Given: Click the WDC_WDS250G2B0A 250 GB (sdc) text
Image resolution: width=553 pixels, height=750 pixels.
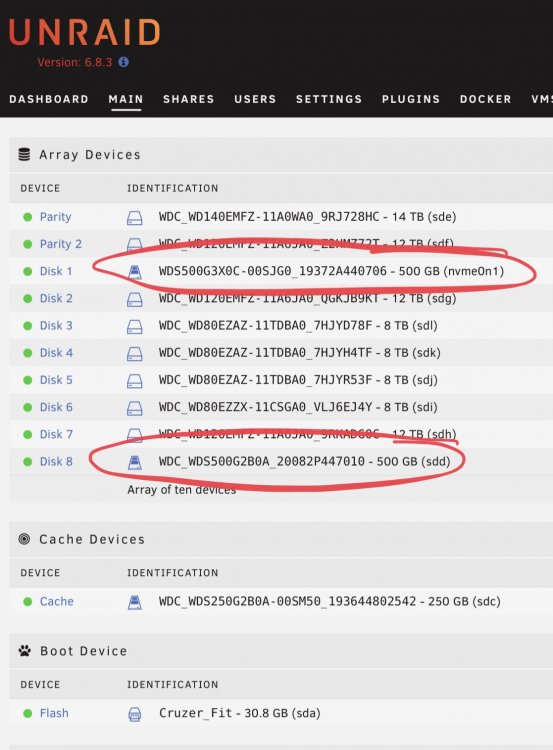Looking at the screenshot, I should [x=330, y=602].
